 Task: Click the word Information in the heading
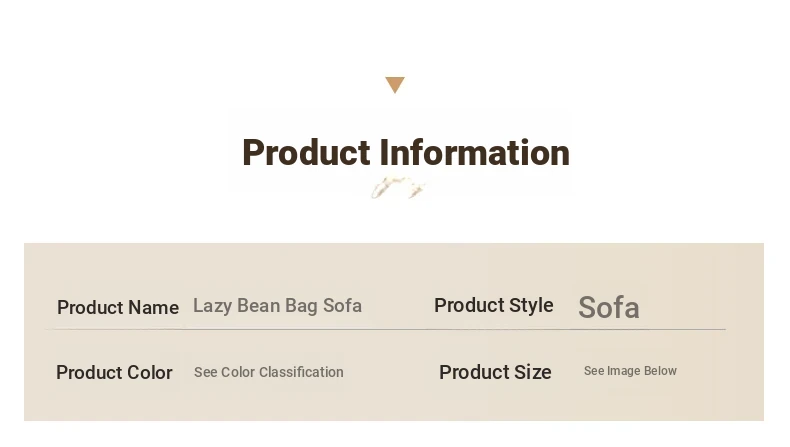[x=475, y=153]
